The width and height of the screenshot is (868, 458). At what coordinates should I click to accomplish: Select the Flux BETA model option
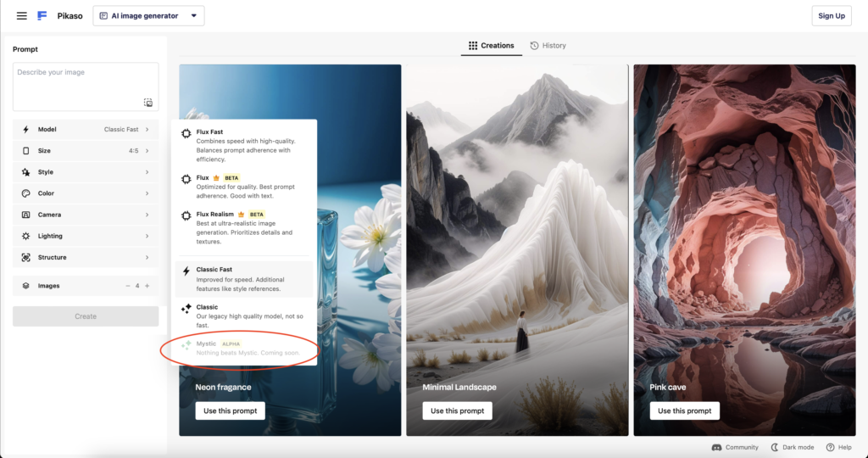(x=244, y=187)
